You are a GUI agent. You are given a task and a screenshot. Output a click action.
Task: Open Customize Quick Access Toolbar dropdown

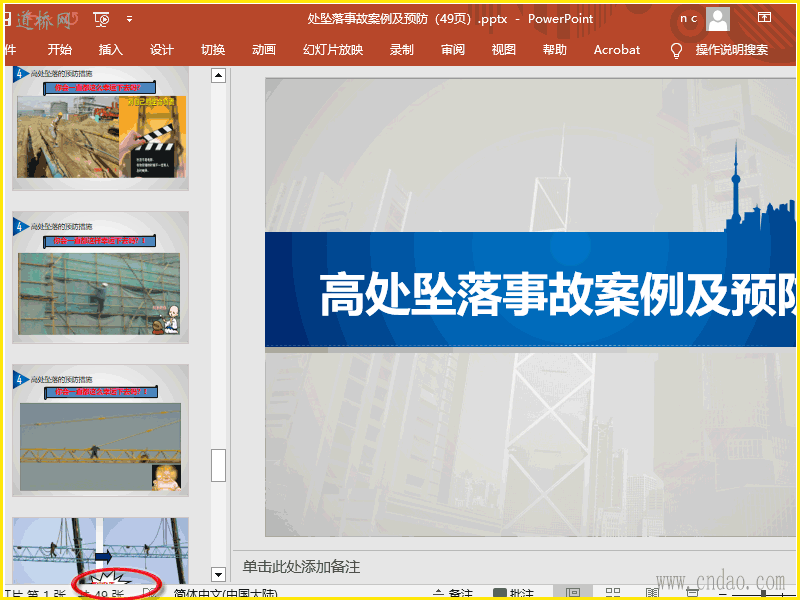[130, 19]
